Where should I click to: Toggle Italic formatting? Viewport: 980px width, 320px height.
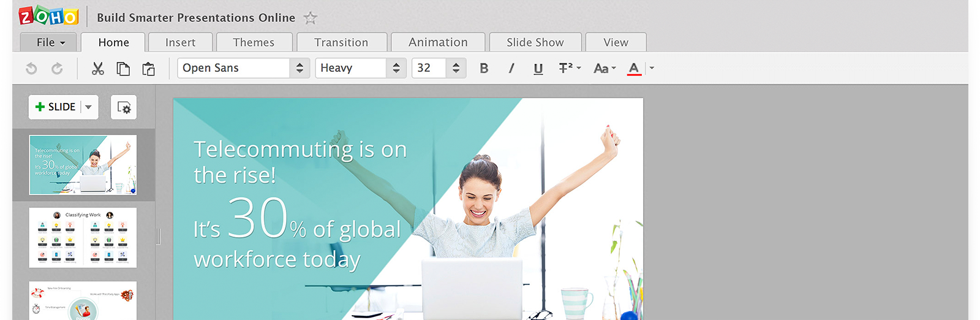(x=511, y=68)
